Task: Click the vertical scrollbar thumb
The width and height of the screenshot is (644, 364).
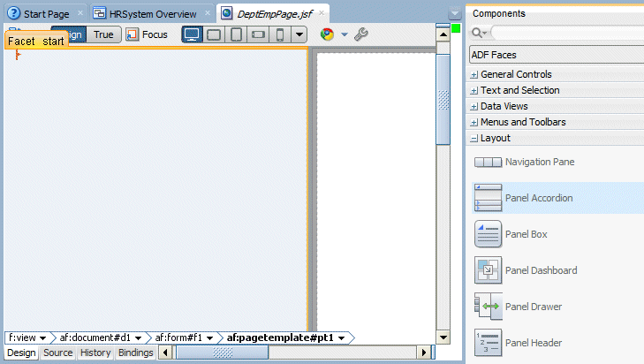Action: pos(443,100)
